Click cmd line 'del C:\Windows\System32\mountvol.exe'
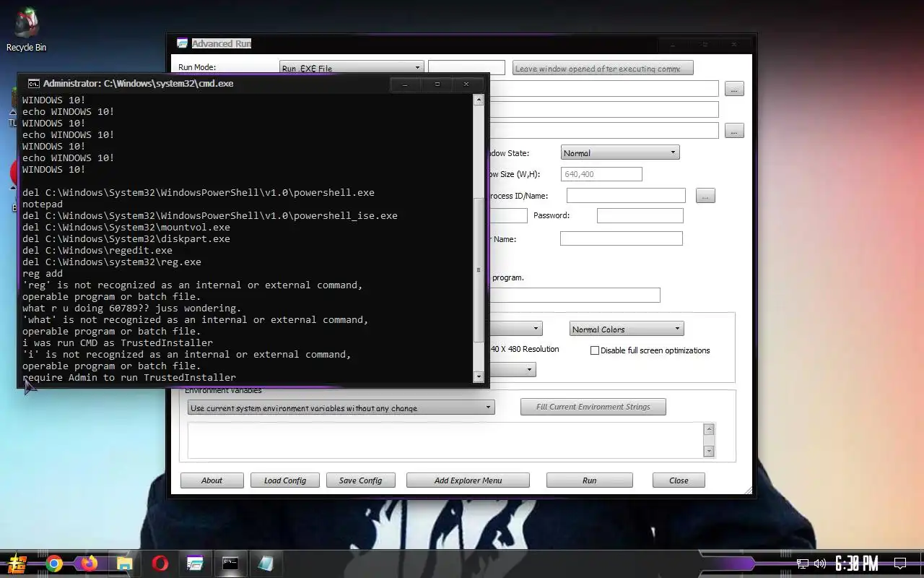This screenshot has width=924, height=578. (126, 227)
